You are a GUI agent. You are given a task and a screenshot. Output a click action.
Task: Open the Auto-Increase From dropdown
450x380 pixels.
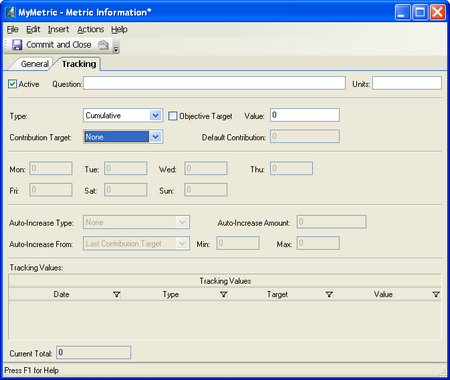(x=182, y=244)
